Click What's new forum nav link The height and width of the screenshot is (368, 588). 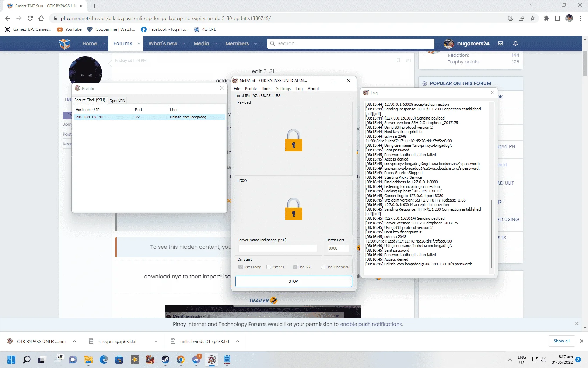point(163,43)
